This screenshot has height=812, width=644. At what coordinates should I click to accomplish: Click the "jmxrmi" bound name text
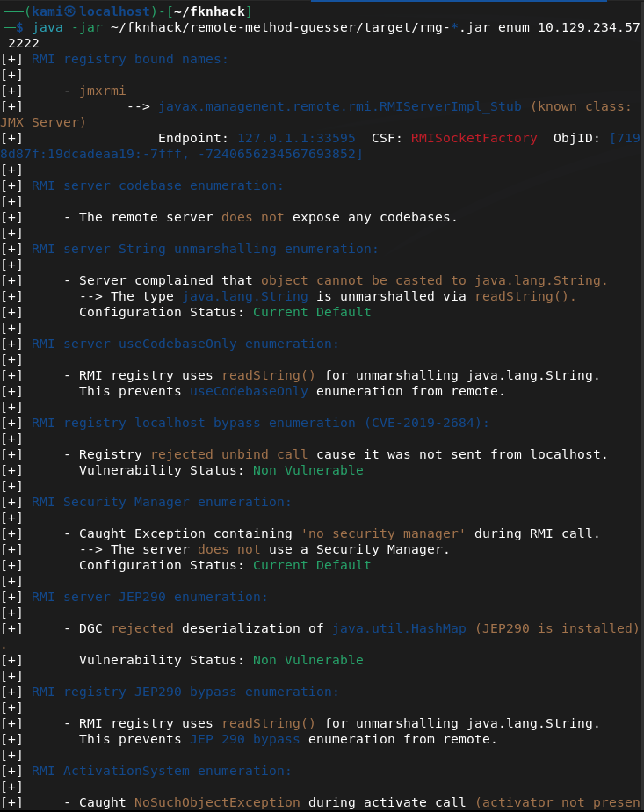click(102, 91)
